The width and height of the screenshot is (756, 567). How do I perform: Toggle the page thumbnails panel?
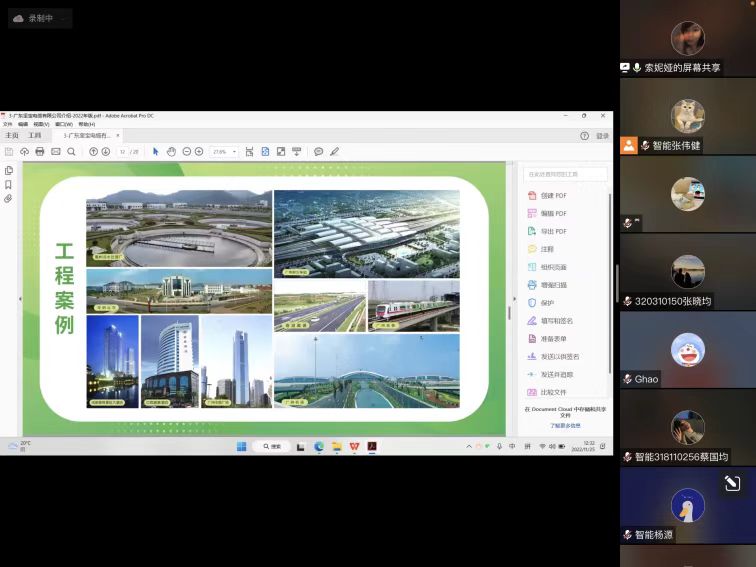(x=9, y=171)
